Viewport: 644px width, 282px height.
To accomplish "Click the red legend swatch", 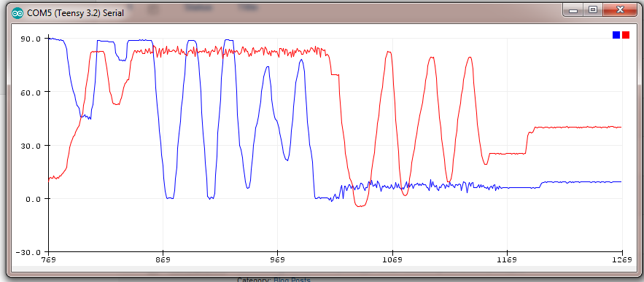I will click(626, 35).
